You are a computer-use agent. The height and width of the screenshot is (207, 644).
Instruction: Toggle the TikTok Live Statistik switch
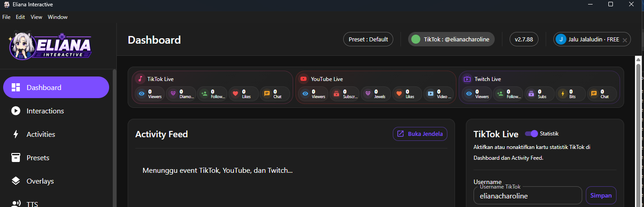[x=532, y=134]
